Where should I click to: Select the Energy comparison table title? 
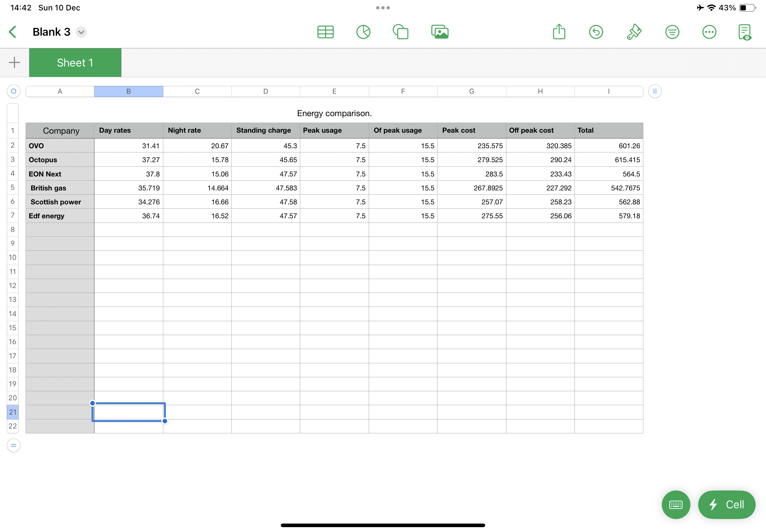click(334, 113)
